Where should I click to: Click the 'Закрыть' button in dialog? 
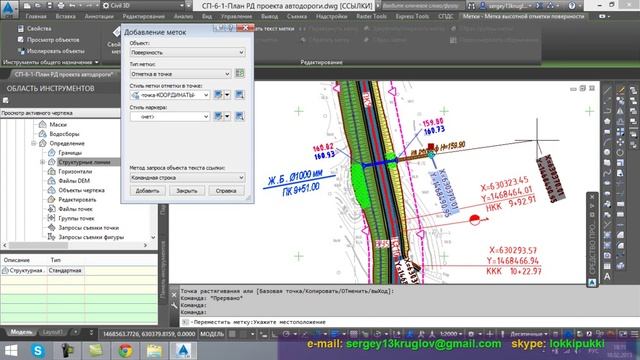pos(187,191)
